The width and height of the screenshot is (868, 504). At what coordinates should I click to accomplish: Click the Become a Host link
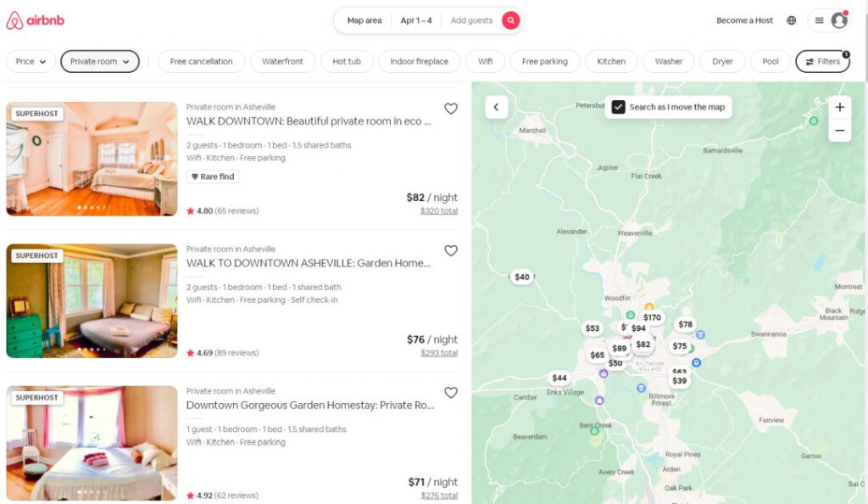(x=744, y=20)
